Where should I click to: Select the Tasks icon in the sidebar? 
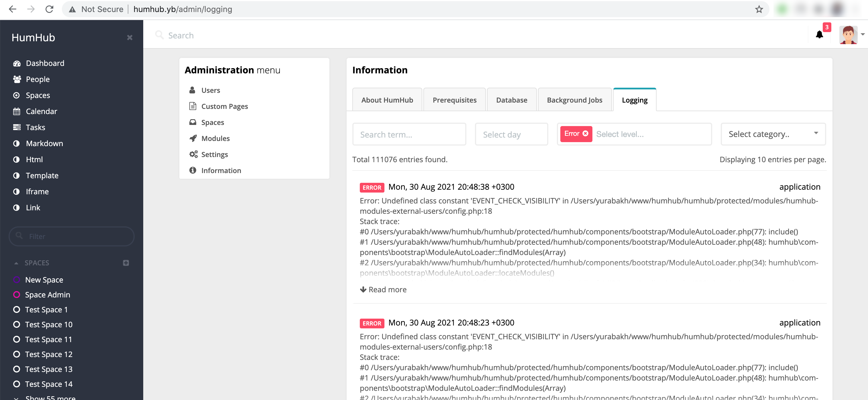click(17, 127)
